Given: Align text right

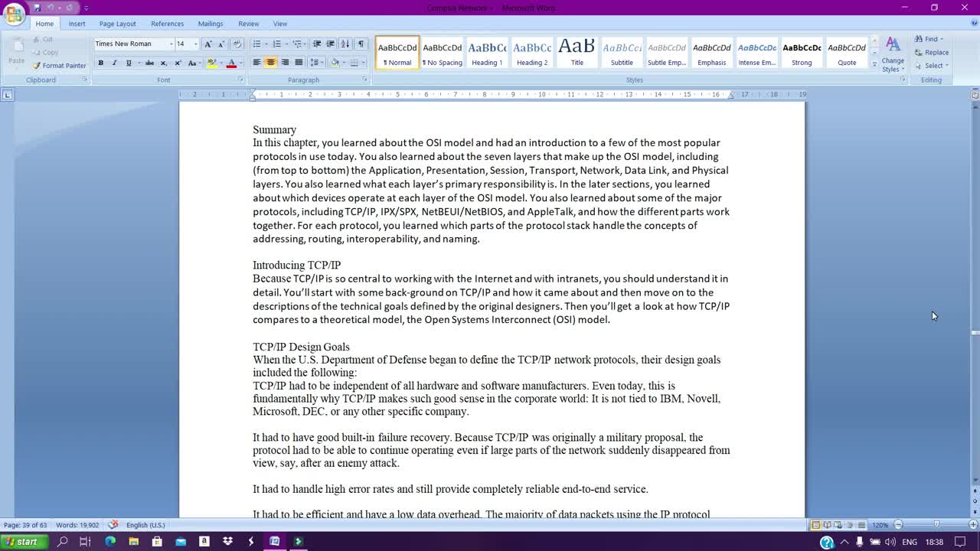Looking at the screenshot, I should click(x=285, y=63).
